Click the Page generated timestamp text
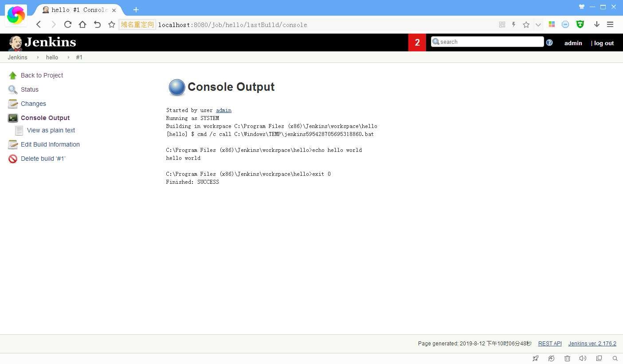This screenshot has height=364, width=623. 474,344
